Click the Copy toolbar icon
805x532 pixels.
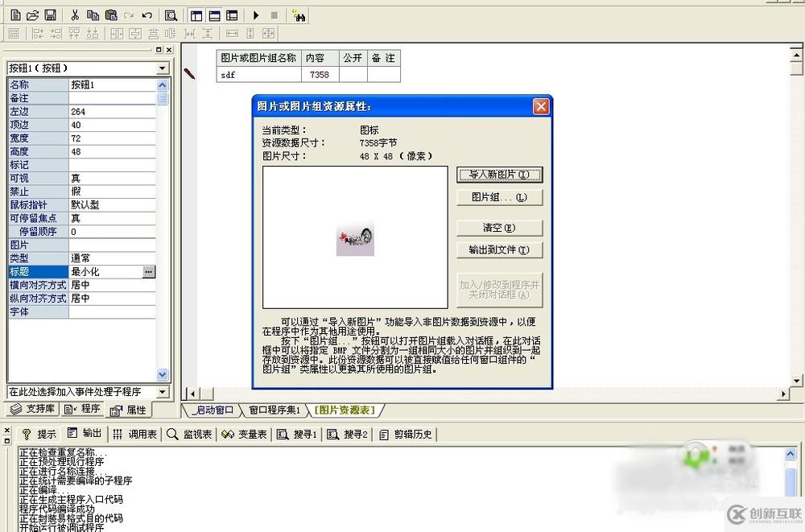93,15
